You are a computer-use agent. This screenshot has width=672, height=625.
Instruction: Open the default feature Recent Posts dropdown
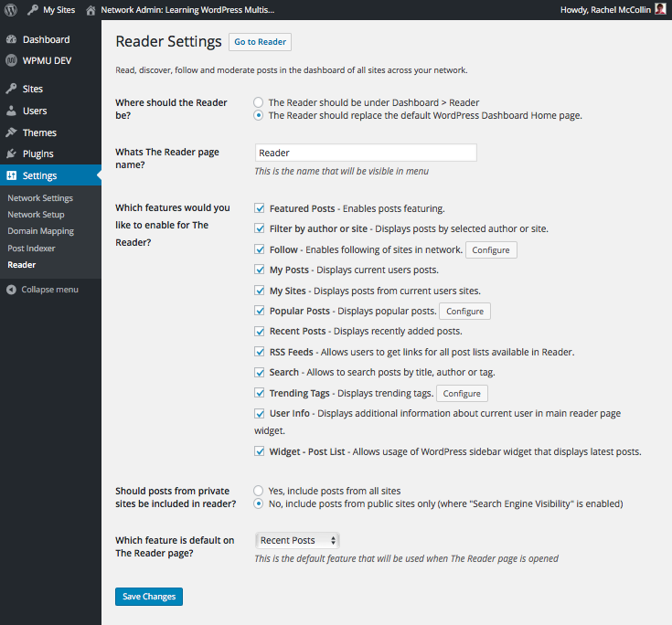click(297, 540)
